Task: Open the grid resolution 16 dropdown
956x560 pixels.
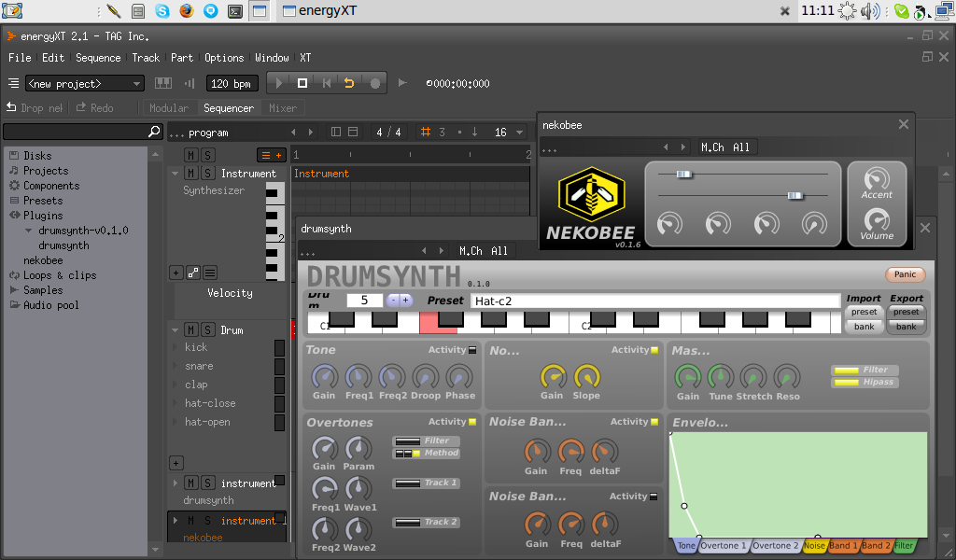Action: pyautogui.click(x=507, y=132)
